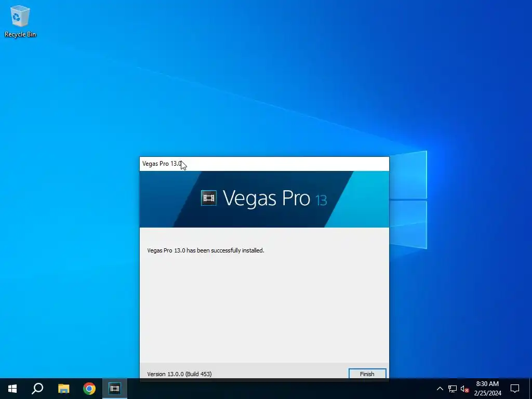Click the Vegas Pro 13.0 title bar text
The height and width of the screenshot is (399, 532).
(162, 164)
